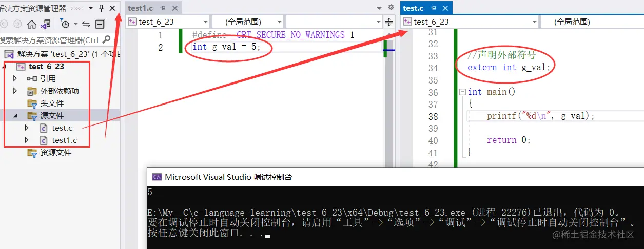Select test1.c in Solution Explorer
Screen dimensions: 644x249
pos(64,140)
